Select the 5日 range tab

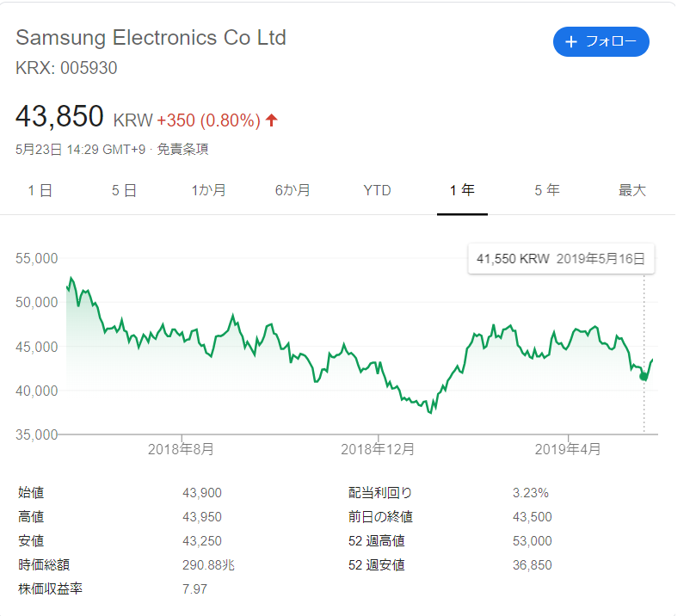[x=124, y=190]
